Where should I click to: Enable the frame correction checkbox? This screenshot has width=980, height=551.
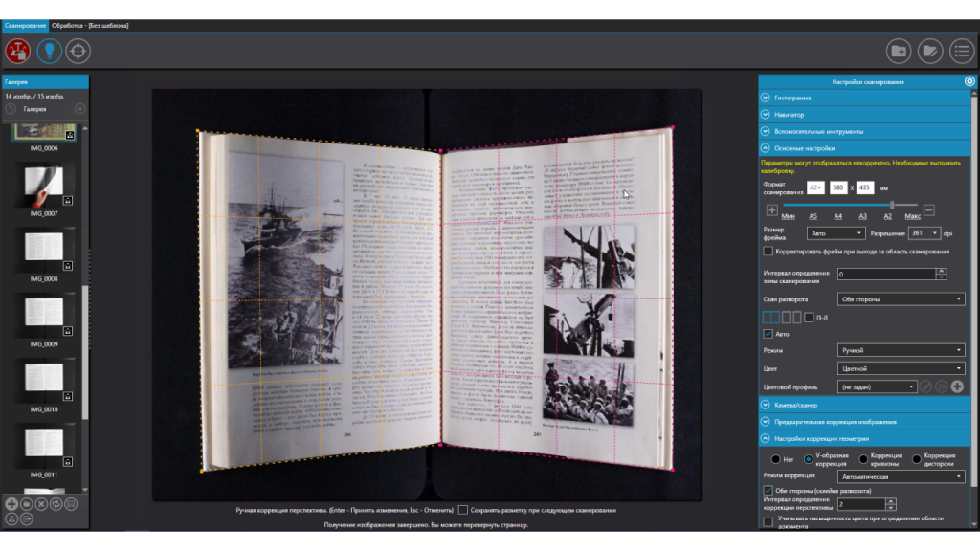[x=768, y=252]
